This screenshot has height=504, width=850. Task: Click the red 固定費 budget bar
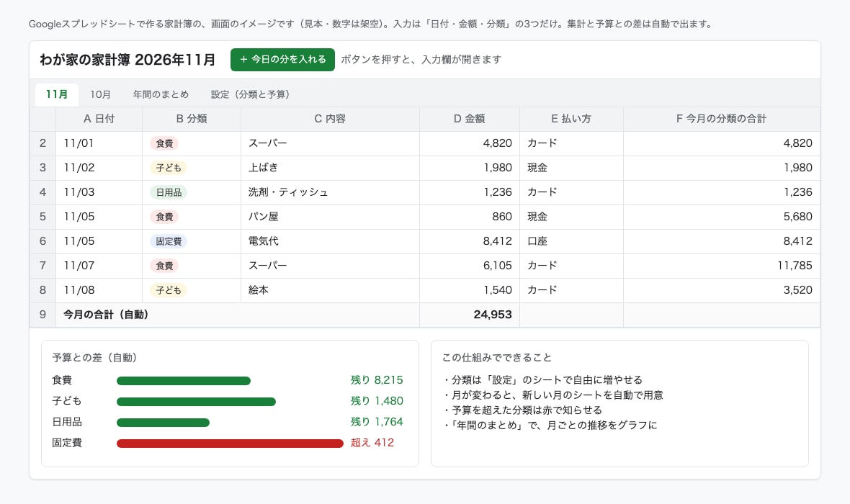(230, 444)
